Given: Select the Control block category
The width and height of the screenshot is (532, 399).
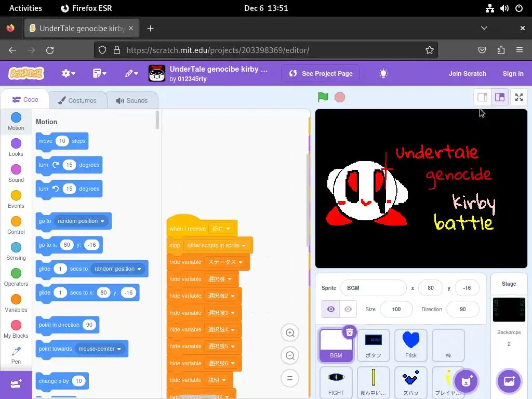Looking at the screenshot, I should [16, 225].
